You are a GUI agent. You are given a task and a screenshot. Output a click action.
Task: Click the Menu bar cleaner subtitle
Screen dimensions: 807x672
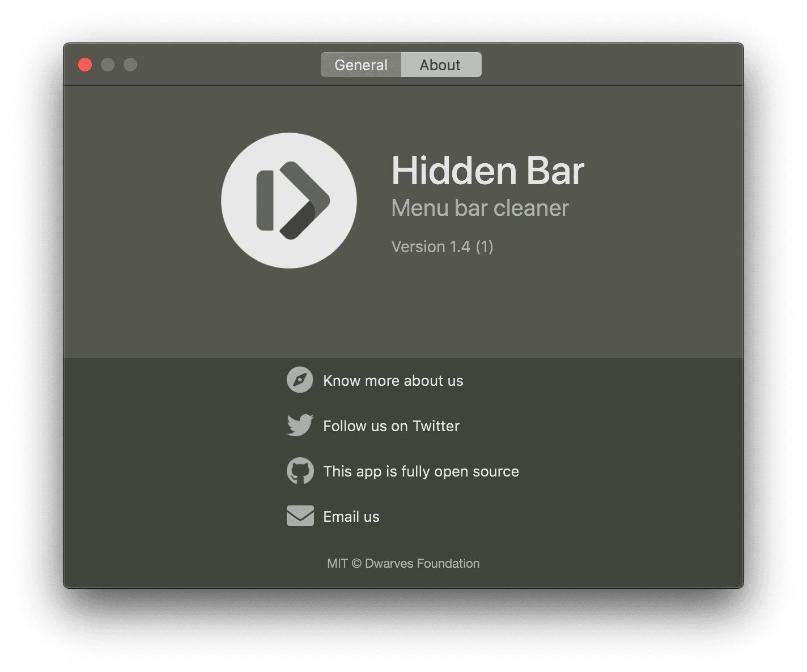pyautogui.click(x=479, y=208)
